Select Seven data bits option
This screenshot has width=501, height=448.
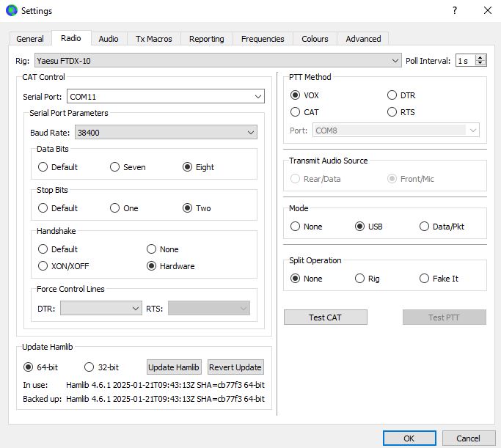(115, 167)
